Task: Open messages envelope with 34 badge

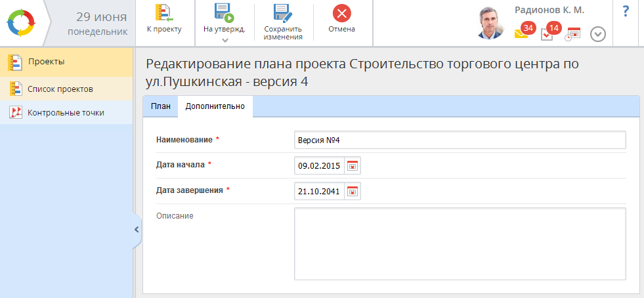Action: point(521,34)
